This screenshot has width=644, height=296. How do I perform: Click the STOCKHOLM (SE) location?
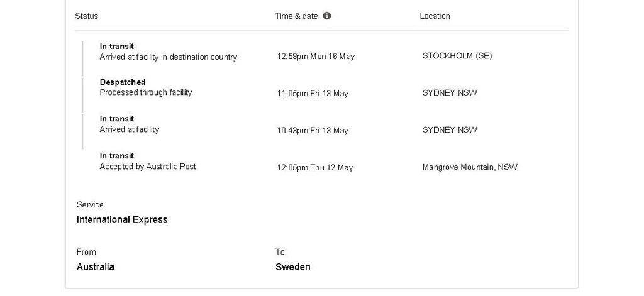tap(457, 56)
